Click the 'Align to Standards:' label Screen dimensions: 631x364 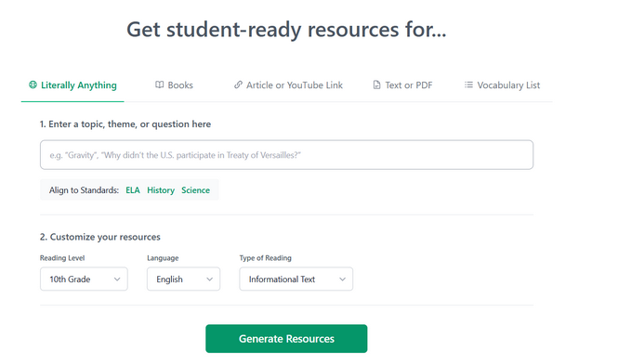pos(84,190)
